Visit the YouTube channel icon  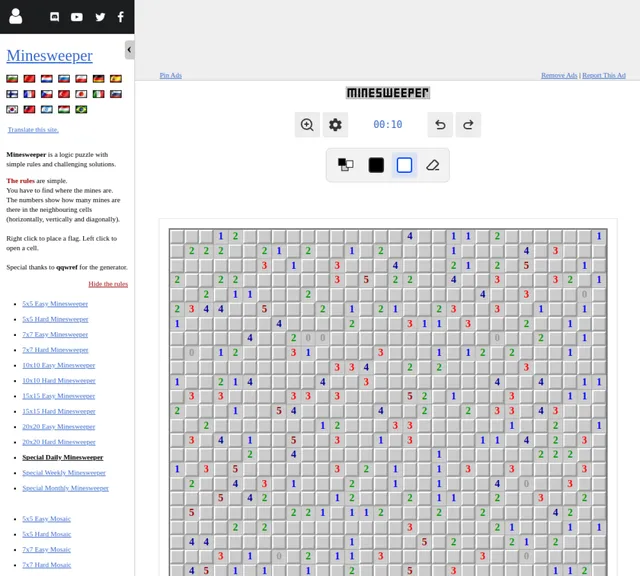point(77,17)
